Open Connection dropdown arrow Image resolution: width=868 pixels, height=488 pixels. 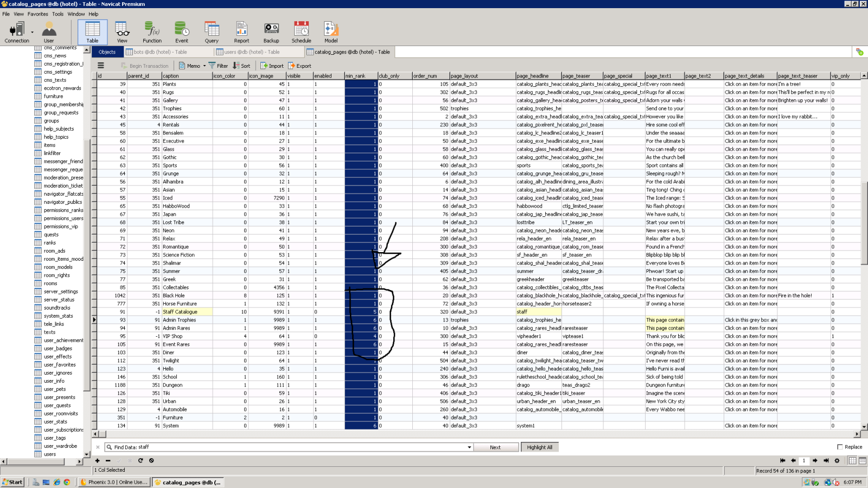click(33, 33)
